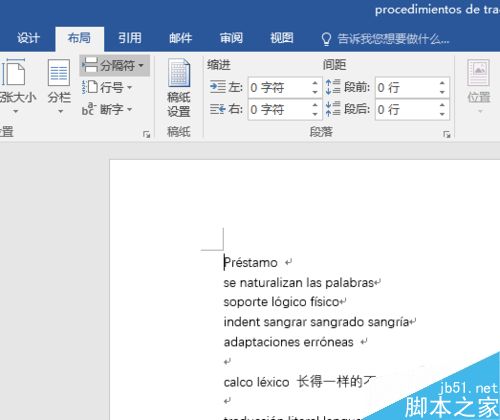Click the text "calco léxico"
The width and height of the screenshot is (500, 420).
coord(256,382)
